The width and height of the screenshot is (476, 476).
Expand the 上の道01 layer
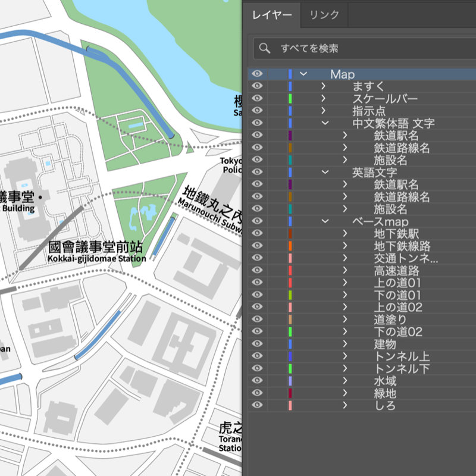(345, 283)
